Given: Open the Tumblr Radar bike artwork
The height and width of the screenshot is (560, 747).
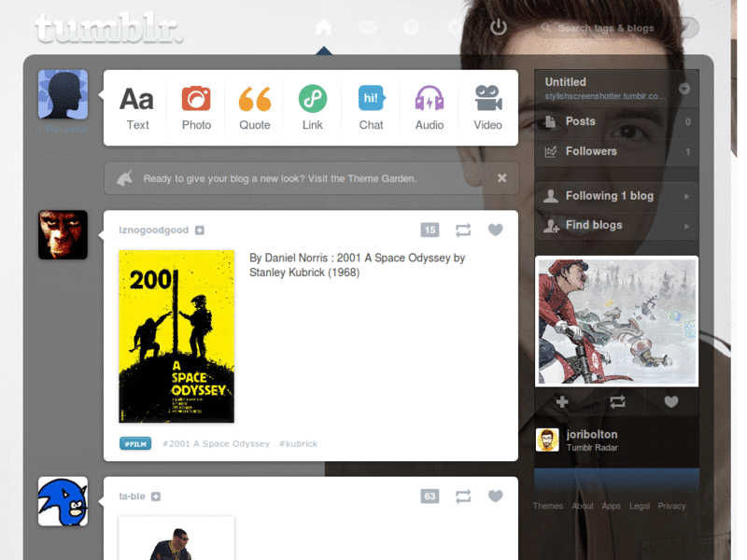Looking at the screenshot, I should 617,321.
